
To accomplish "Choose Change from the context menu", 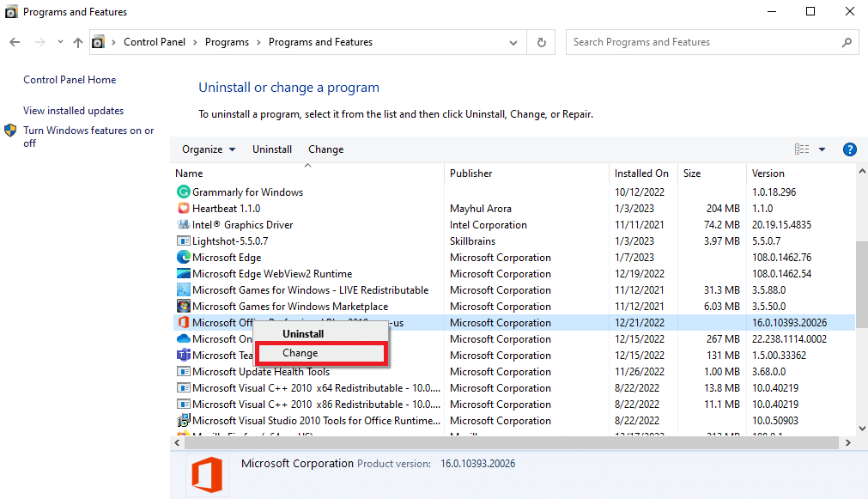I will pyautogui.click(x=322, y=353).
